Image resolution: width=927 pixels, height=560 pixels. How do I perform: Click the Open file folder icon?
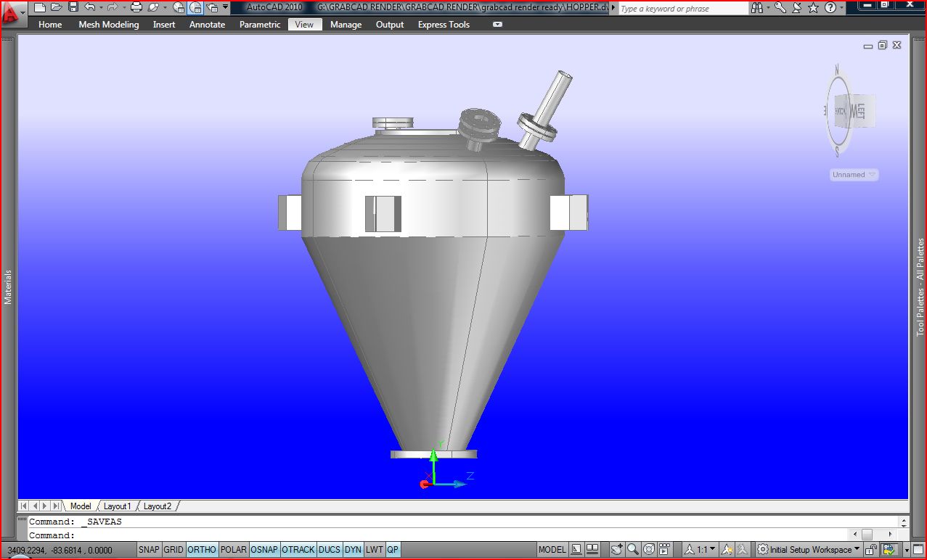[x=57, y=8]
